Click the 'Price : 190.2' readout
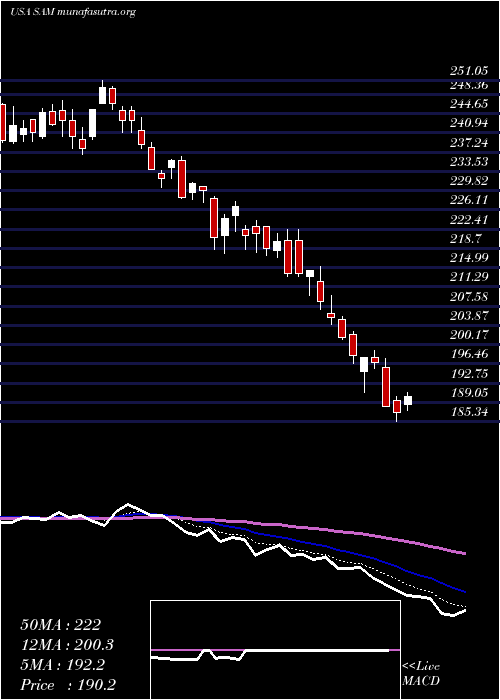500x700 pixels. [x=68, y=685]
